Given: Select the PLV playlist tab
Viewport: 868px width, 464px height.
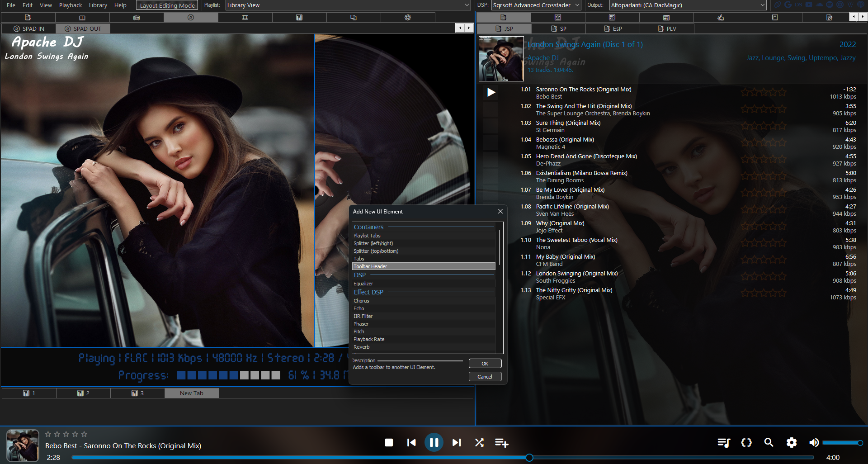Looking at the screenshot, I should pos(667,28).
